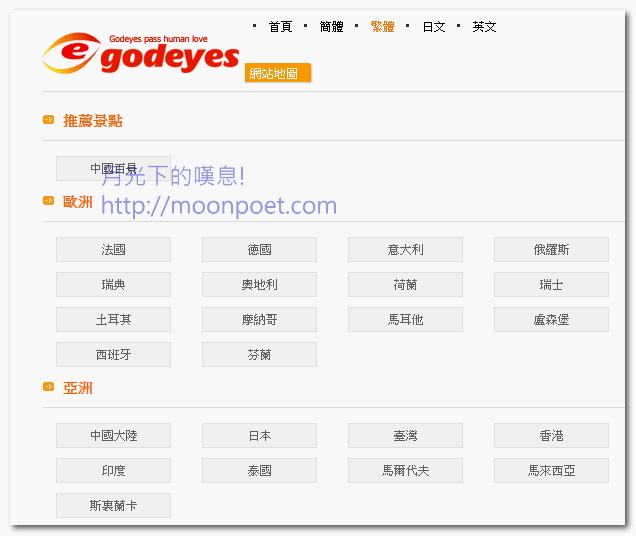Screen dimensions: 636x536
Task: Select 瑞士 in the Europe section
Action: [551, 284]
